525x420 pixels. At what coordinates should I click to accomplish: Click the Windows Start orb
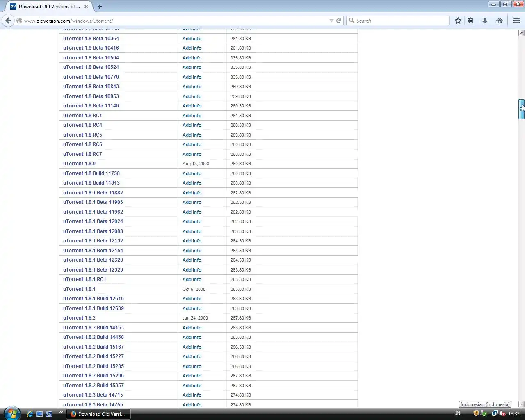[x=12, y=413]
